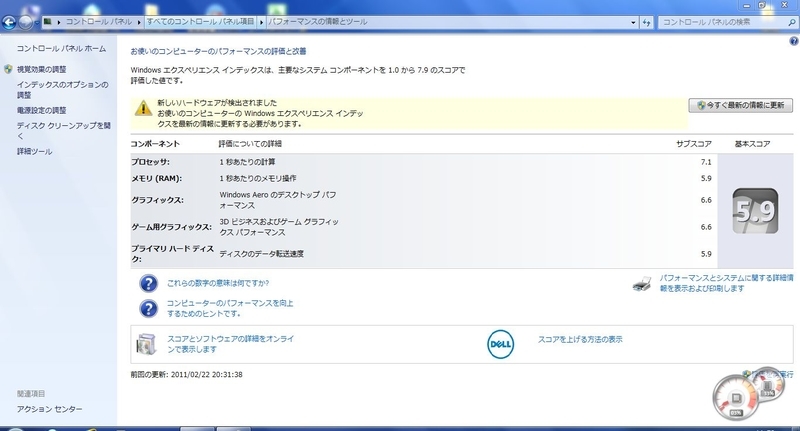This screenshot has width=800, height=431.
Task: Open 詳細ツール sidebar link
Action: [x=34, y=151]
